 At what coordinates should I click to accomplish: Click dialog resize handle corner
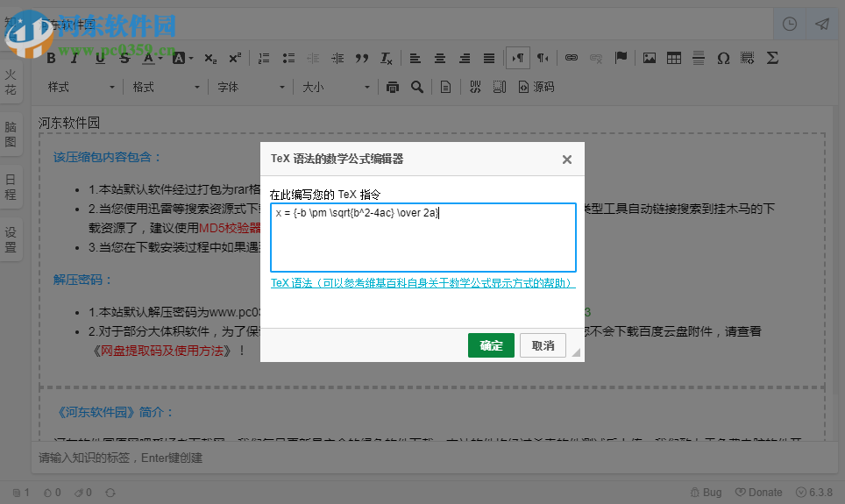[x=577, y=352]
